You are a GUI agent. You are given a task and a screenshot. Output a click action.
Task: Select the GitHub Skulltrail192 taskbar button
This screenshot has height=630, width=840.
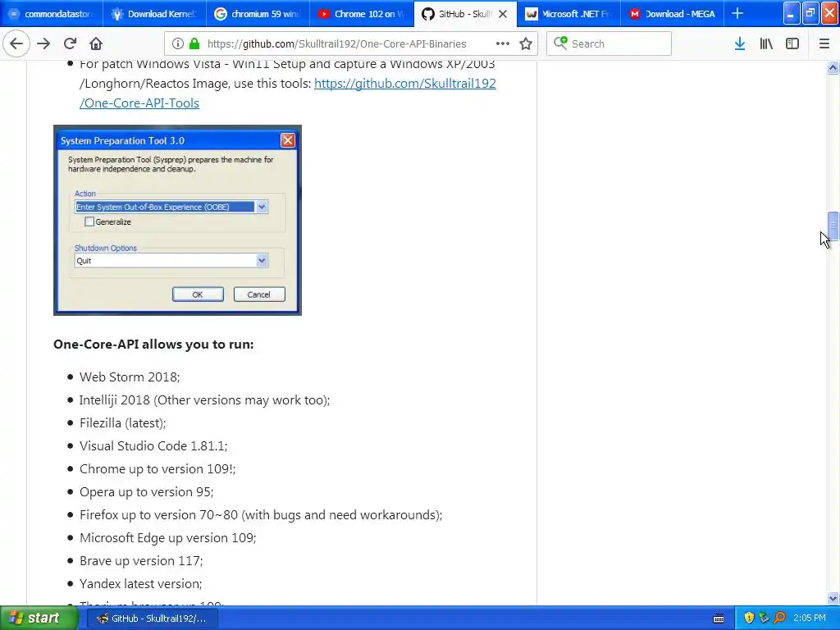tap(152, 619)
